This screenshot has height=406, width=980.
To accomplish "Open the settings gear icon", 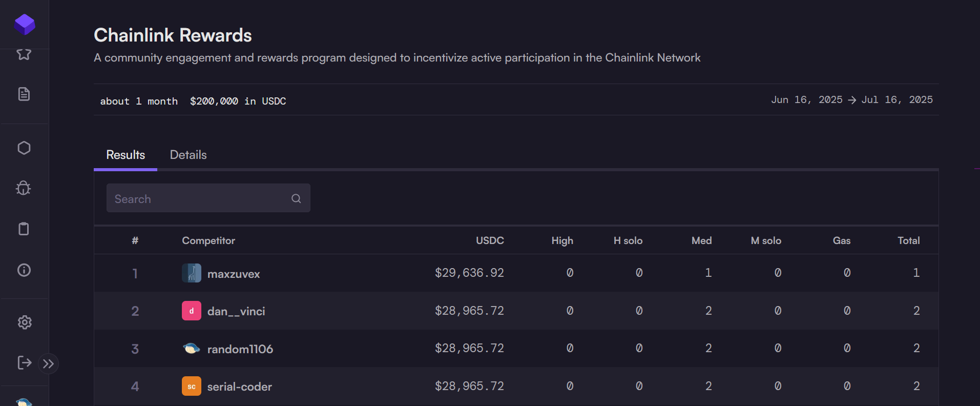I will click(x=25, y=322).
